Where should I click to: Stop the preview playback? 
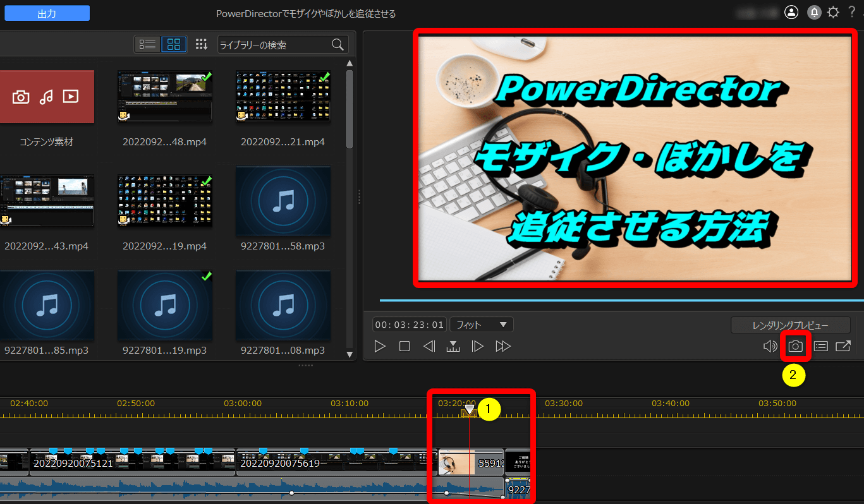coord(405,346)
